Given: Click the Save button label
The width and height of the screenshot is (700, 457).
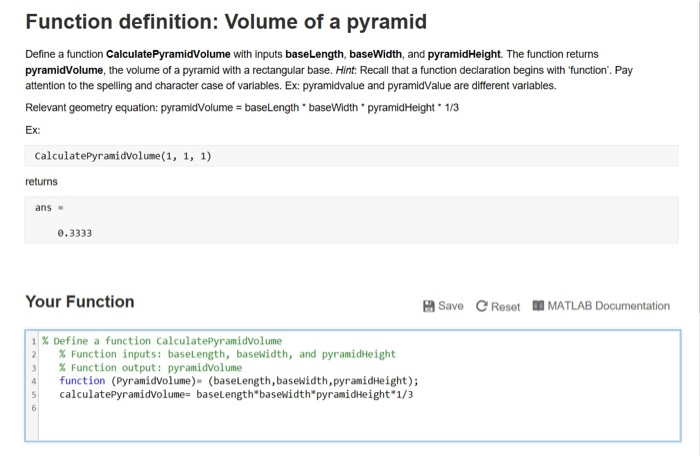Looking at the screenshot, I should pos(450,306).
